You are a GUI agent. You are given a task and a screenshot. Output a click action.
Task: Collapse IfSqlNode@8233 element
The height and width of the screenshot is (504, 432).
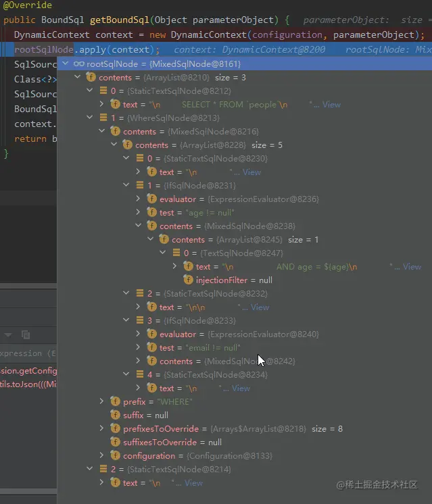click(126, 320)
